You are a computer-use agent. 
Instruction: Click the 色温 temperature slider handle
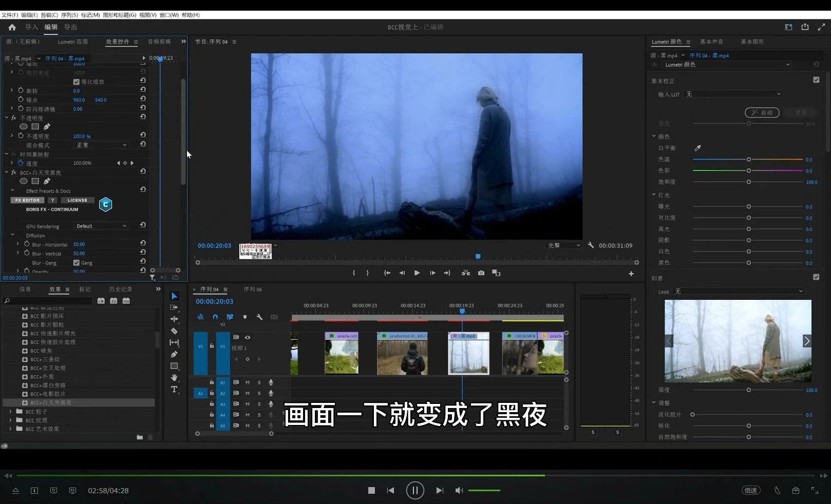point(748,160)
